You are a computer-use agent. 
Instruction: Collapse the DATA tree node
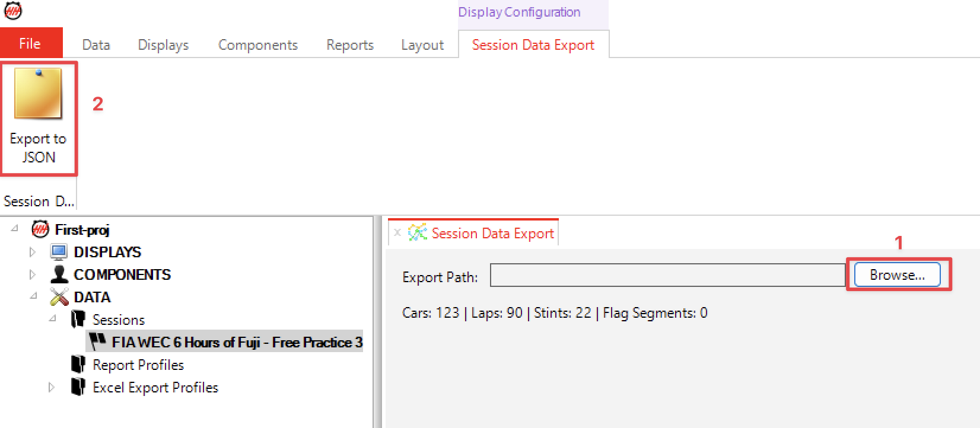(33, 296)
